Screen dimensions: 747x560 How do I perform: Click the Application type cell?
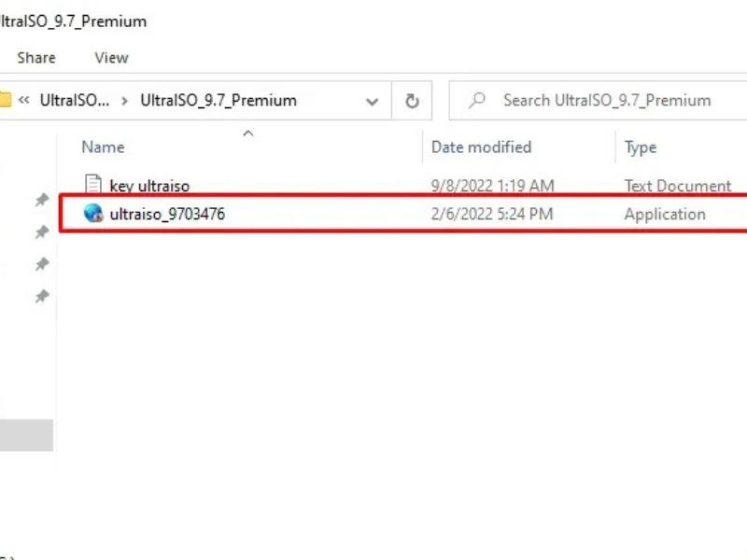[665, 215]
